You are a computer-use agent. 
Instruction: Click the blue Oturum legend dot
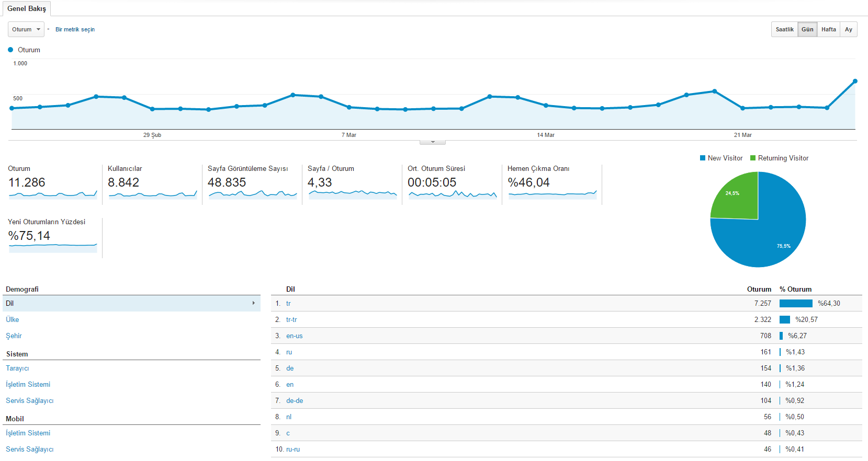point(10,50)
